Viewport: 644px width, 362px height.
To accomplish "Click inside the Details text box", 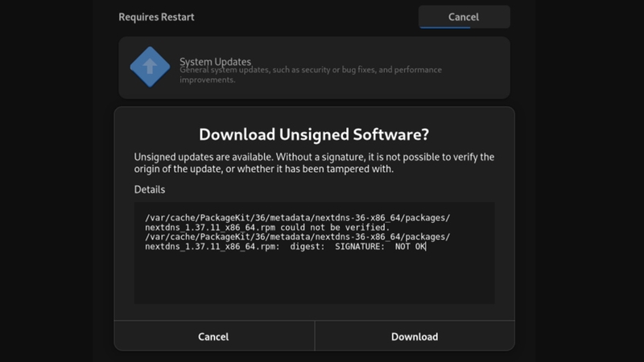I will tap(314, 253).
